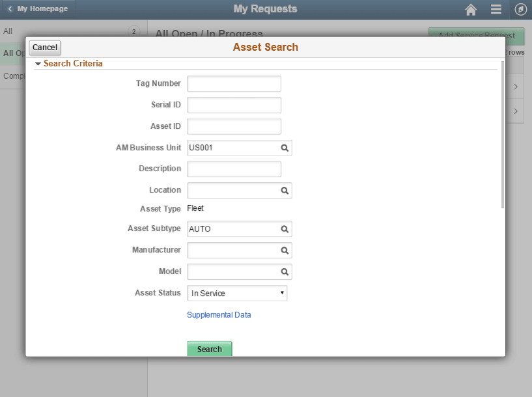Collapse the Search Criteria section
The height and width of the screenshot is (397, 532).
click(38, 63)
